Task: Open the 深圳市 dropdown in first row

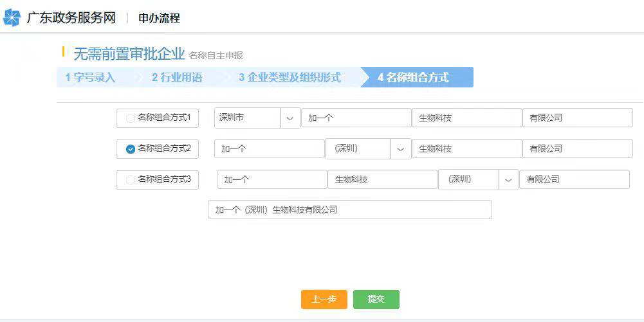Action: [290, 118]
